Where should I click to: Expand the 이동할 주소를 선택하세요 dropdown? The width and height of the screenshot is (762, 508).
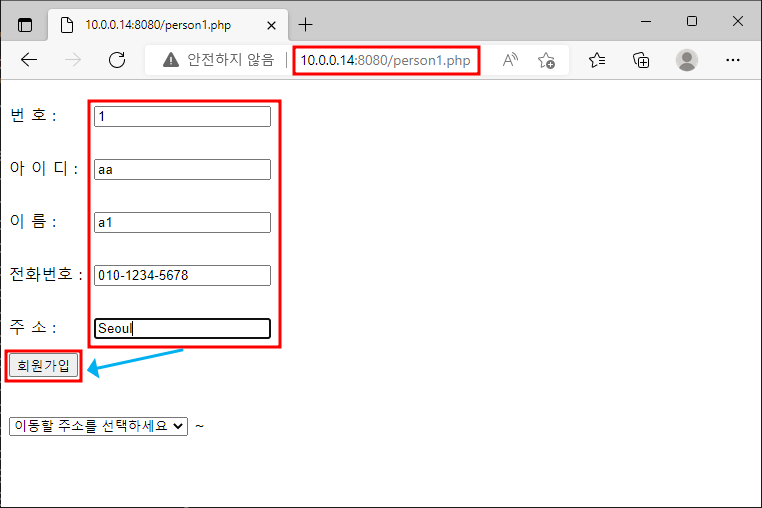pos(98,426)
